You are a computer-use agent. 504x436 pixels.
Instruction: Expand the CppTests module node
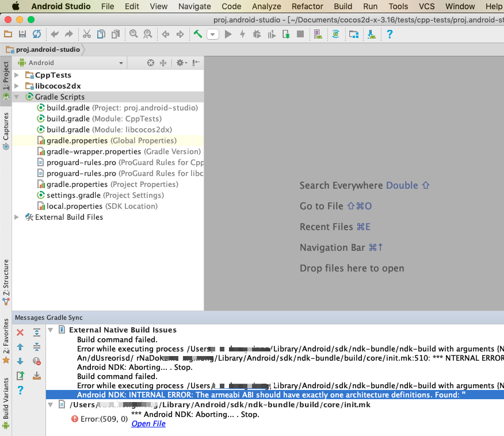pos(17,75)
